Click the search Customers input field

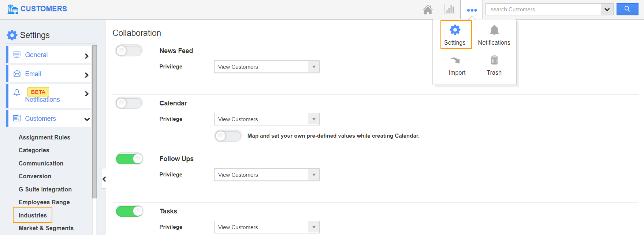543,10
